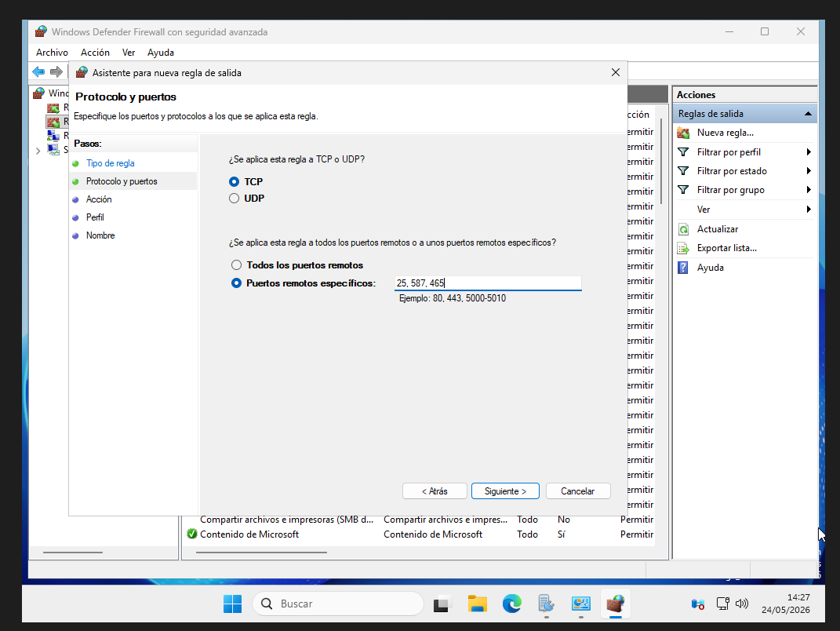Select the Contenido de Microsoft rule row

point(420,534)
